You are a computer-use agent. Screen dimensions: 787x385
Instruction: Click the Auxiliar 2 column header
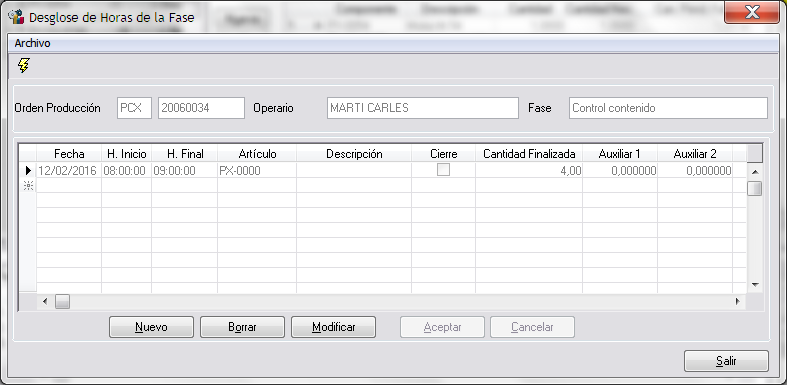pyautogui.click(x=695, y=154)
